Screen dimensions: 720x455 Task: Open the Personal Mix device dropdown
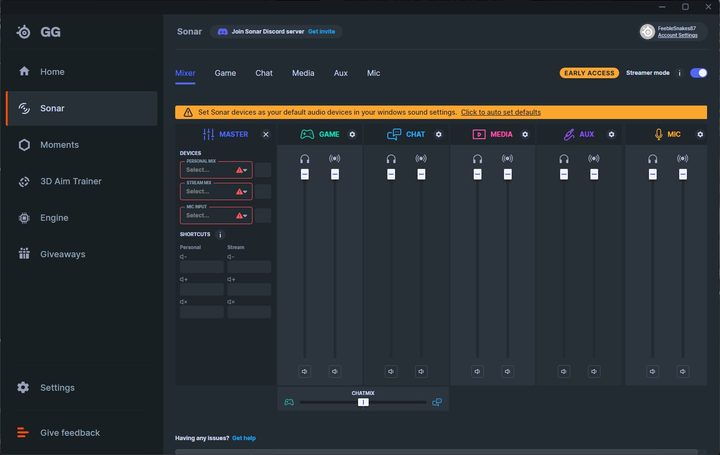pyautogui.click(x=216, y=170)
